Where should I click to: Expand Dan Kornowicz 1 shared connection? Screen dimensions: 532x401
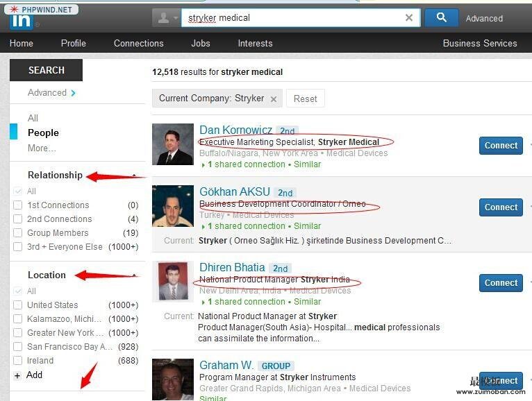pos(243,164)
